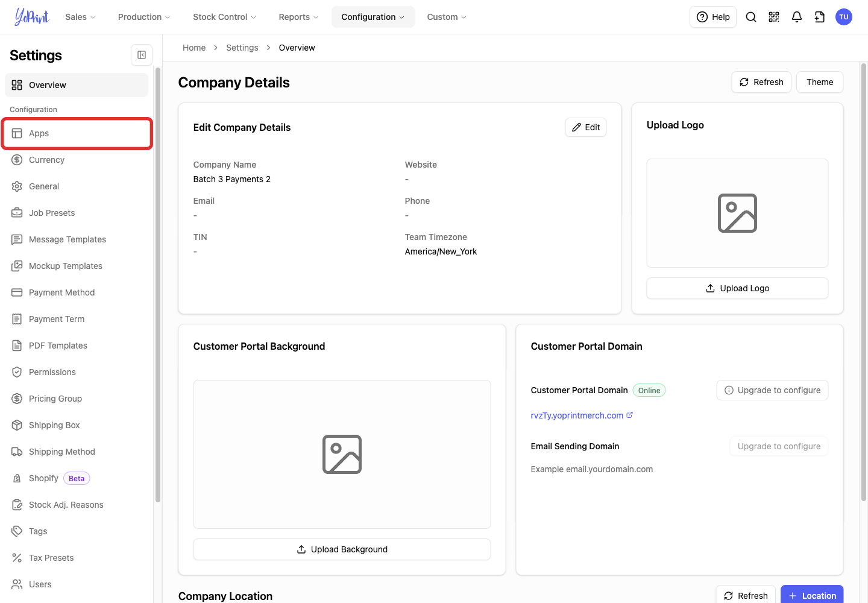Open rvzTy.yoprintmerch.com link

pyautogui.click(x=582, y=415)
